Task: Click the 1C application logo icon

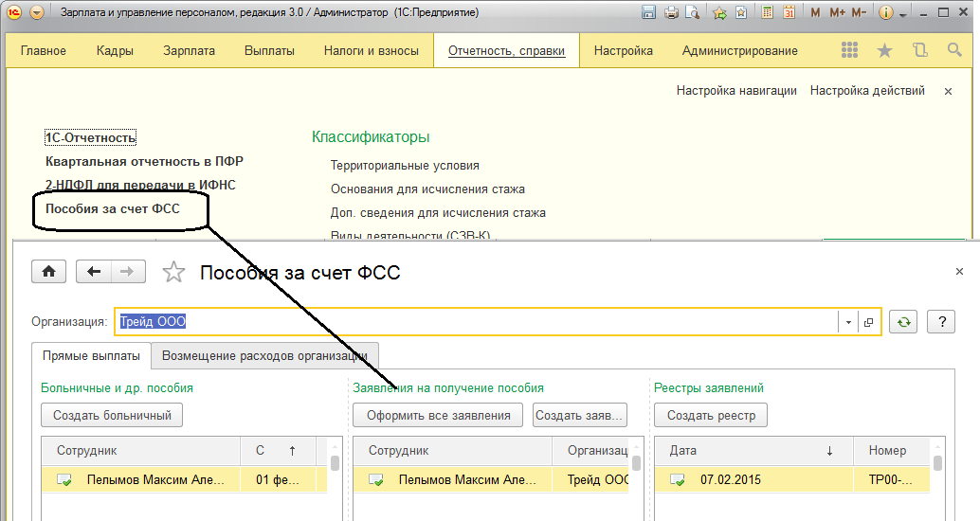Action: (x=14, y=12)
